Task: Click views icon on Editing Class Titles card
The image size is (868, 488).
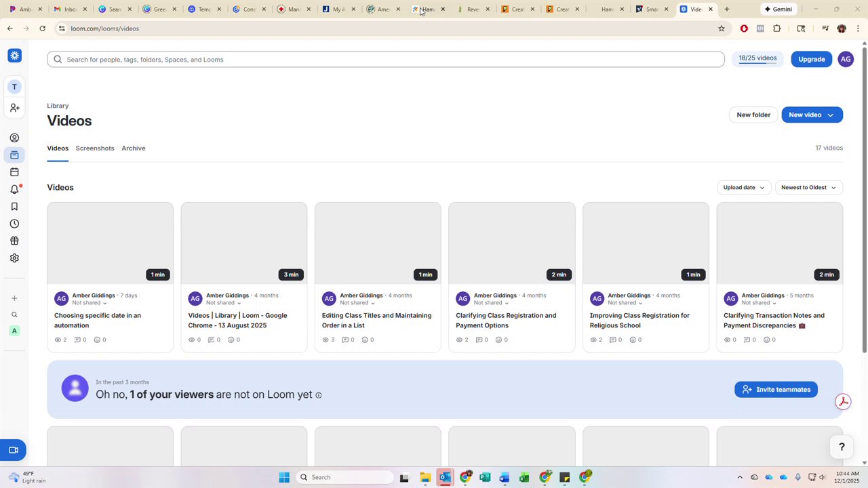Action: 325,340
